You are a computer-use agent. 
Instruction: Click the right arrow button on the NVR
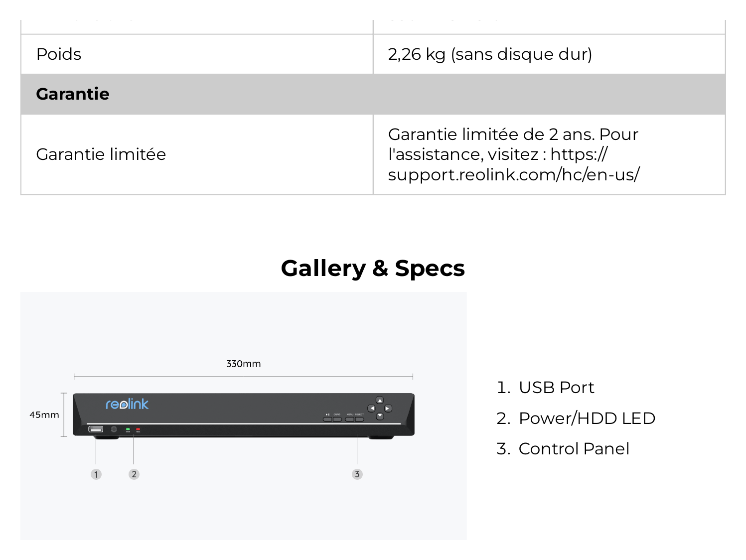388,408
